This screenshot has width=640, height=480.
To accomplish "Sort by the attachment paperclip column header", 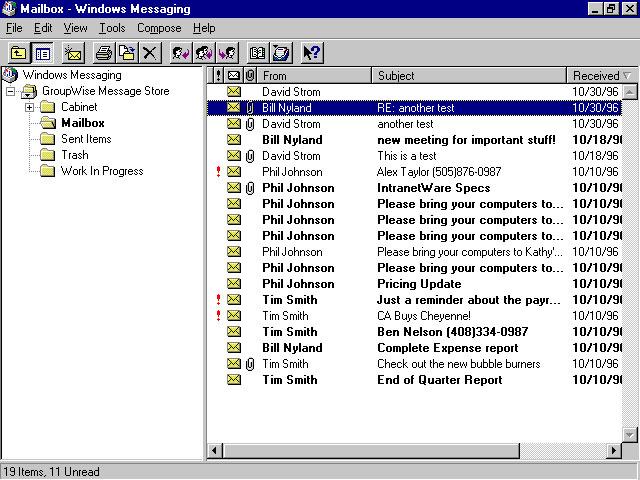I will tap(250, 76).
